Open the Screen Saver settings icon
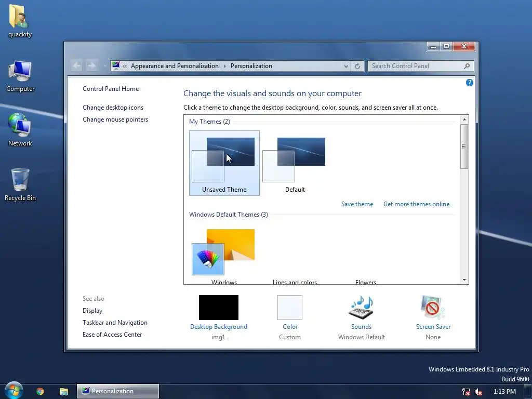 pyautogui.click(x=433, y=307)
